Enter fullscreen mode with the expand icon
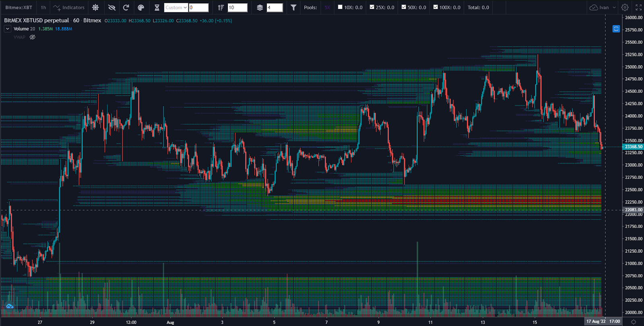644x326 pixels. point(638,8)
